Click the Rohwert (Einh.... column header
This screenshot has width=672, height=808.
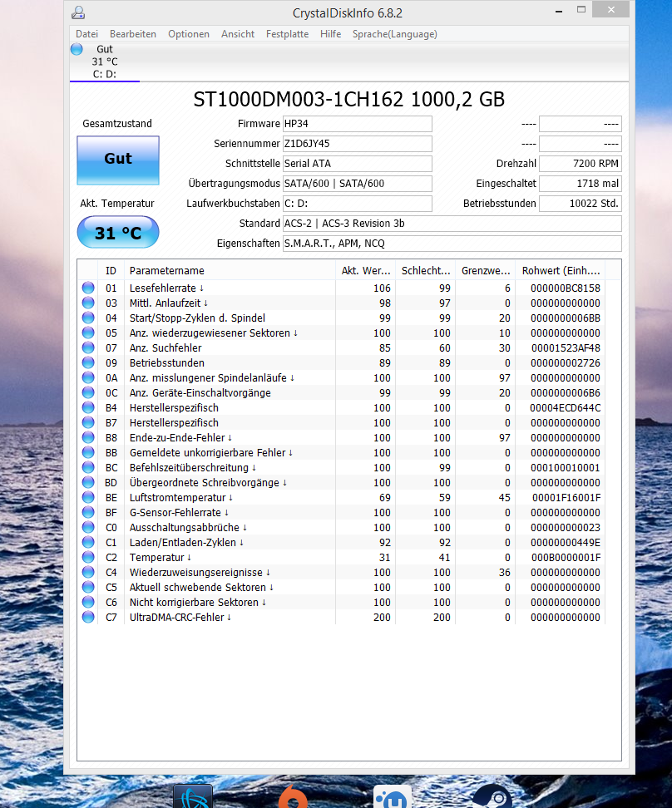pyautogui.click(x=560, y=270)
